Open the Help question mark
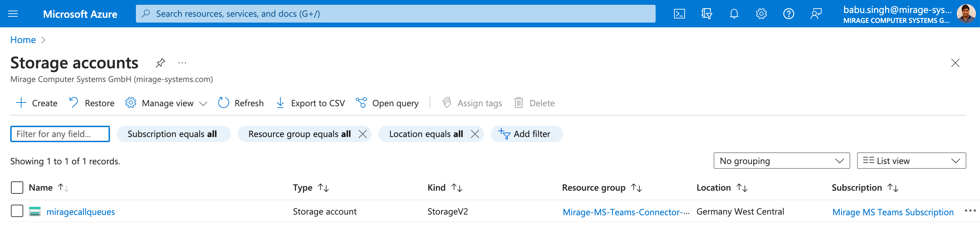This screenshot has width=980, height=232. [x=788, y=14]
